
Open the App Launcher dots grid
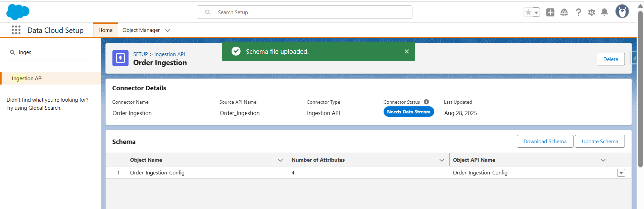pos(16,30)
